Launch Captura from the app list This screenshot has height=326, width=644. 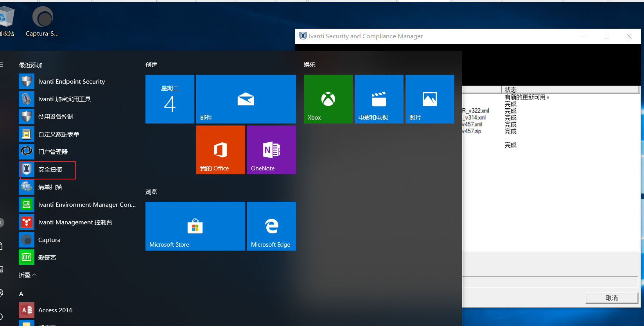(x=49, y=240)
